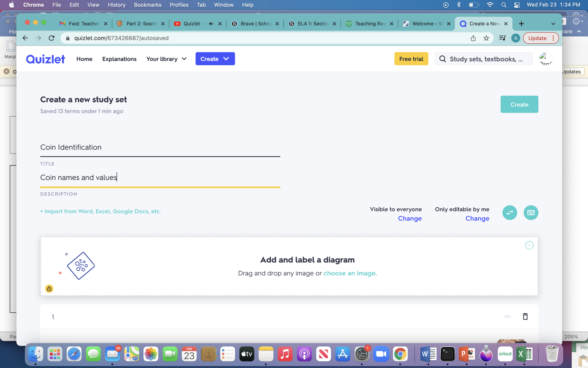
Task: Click the Quizlet logo
Action: point(45,59)
